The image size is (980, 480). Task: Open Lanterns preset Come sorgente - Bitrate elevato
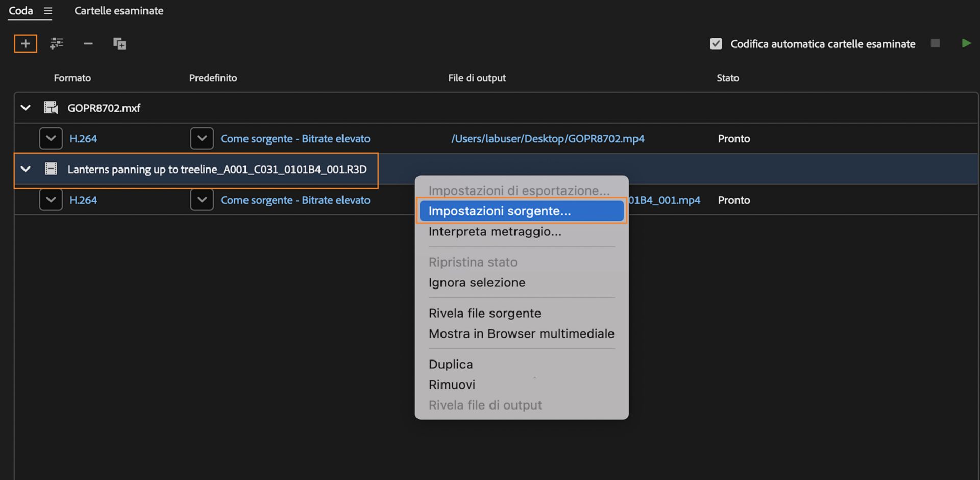295,200
